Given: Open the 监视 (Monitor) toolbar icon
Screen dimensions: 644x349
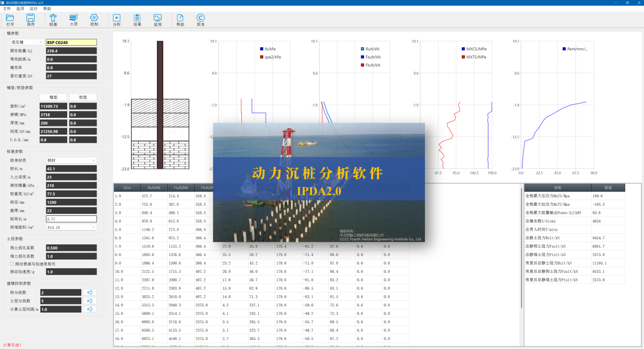Looking at the screenshot, I should [x=158, y=18].
